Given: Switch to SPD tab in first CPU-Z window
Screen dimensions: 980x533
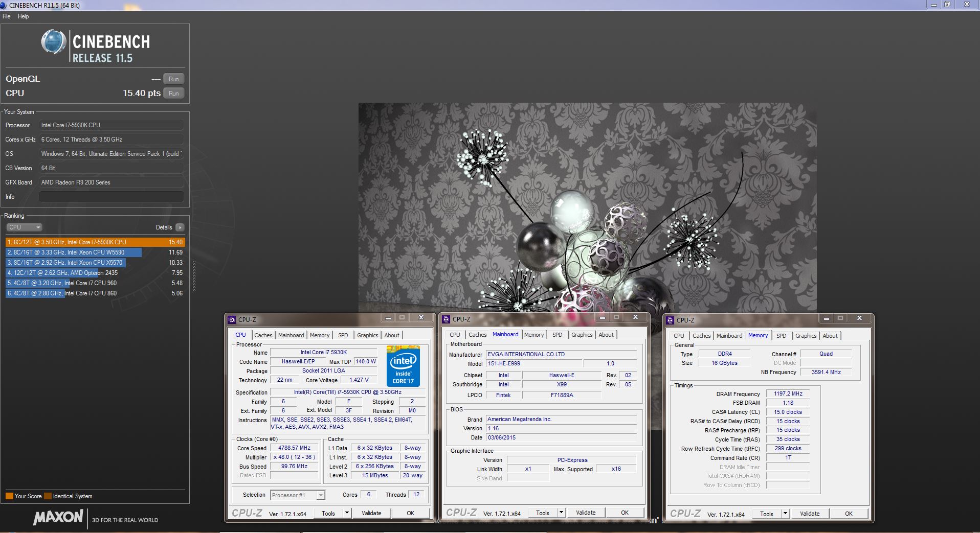Looking at the screenshot, I should [343, 335].
